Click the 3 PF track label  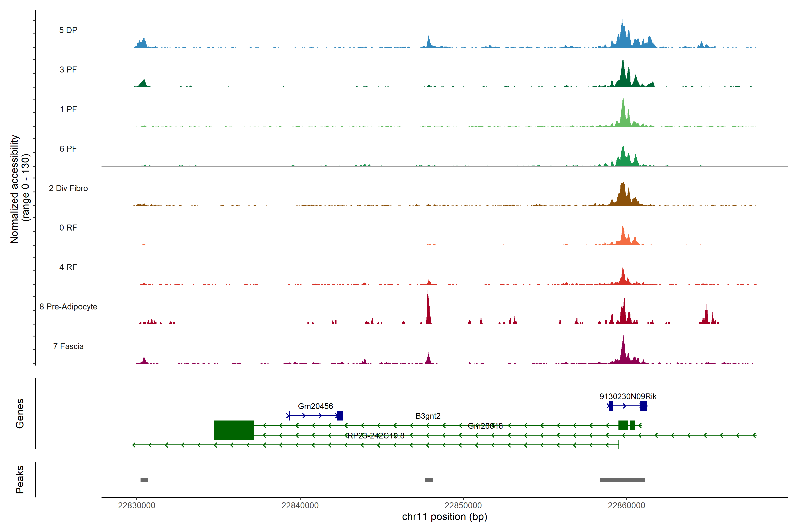point(68,70)
